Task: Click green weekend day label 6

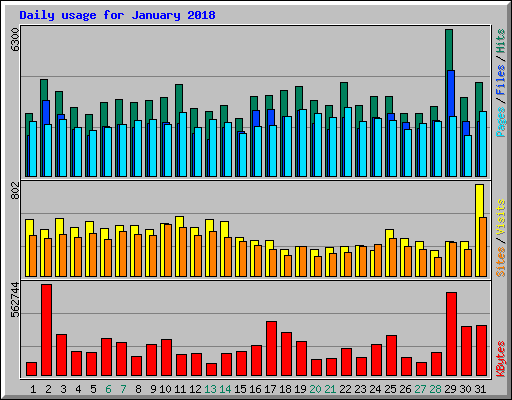Action: coord(108,389)
